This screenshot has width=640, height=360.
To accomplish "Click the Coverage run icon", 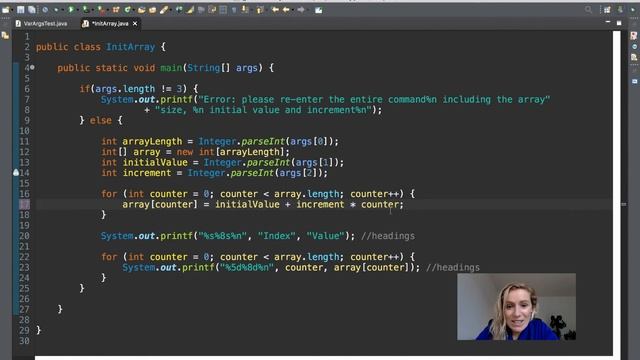I will [x=85, y=10].
